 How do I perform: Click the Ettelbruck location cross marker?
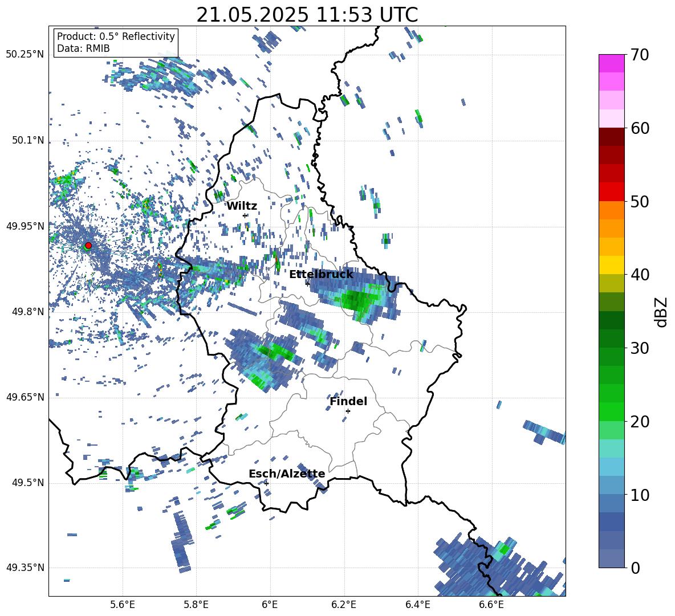click(x=307, y=284)
